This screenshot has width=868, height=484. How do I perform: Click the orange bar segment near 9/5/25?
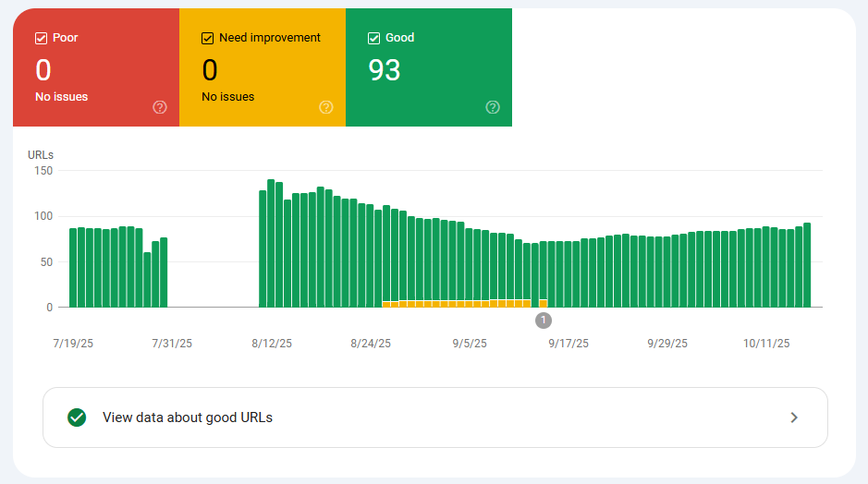point(469,303)
